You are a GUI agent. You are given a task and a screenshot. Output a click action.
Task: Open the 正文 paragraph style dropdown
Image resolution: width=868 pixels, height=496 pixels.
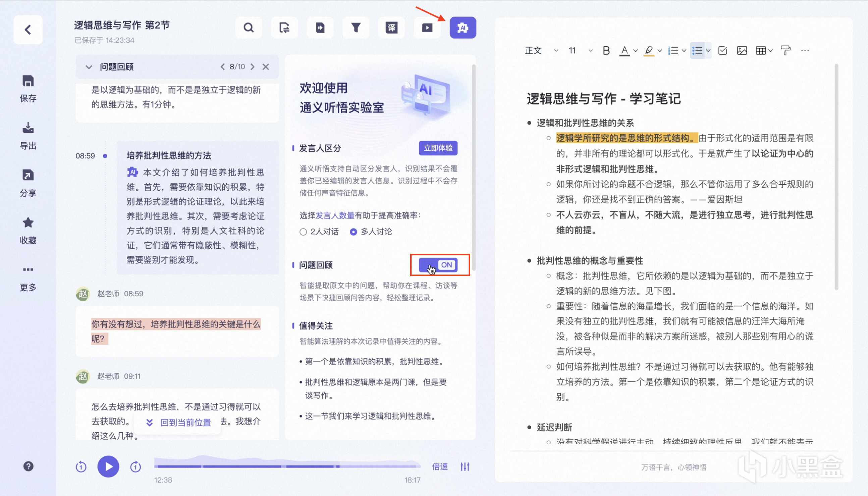tap(541, 51)
